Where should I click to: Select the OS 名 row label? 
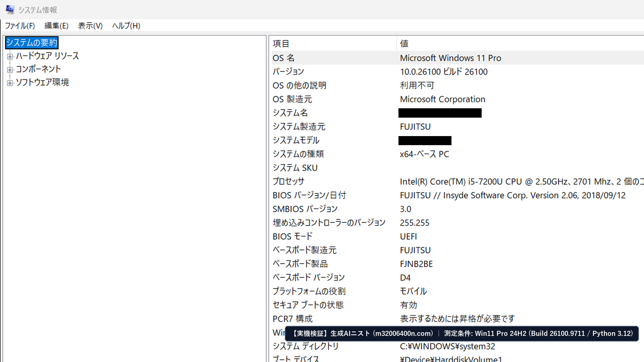tap(283, 58)
